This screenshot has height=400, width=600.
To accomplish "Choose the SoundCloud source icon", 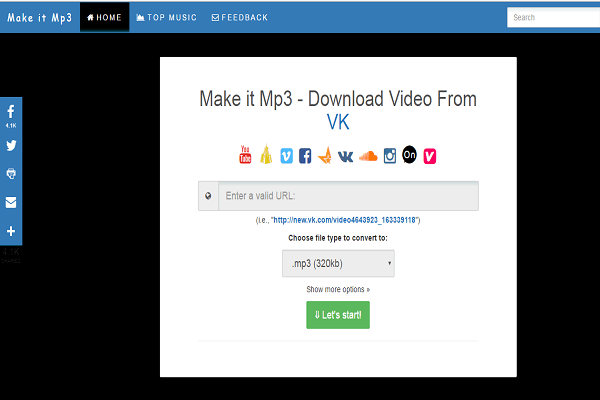I will click(368, 156).
